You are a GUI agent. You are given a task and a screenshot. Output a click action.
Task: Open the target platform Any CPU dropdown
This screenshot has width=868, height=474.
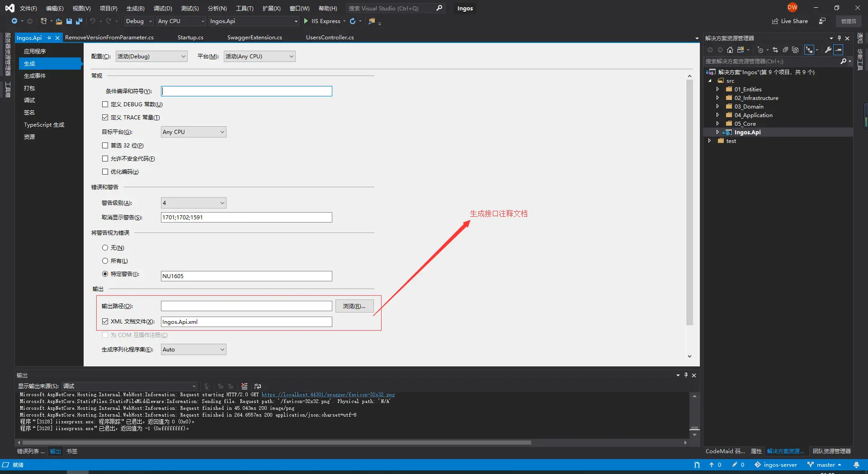pyautogui.click(x=193, y=132)
